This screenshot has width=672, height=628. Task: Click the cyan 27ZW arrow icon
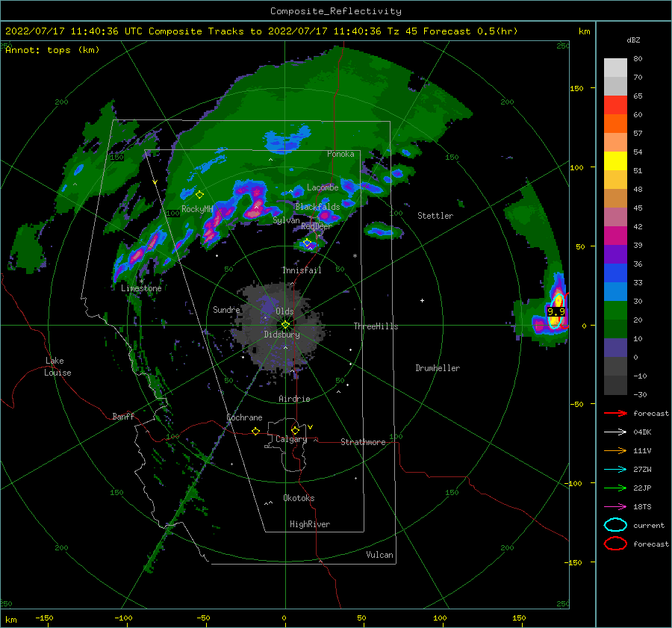pos(615,470)
